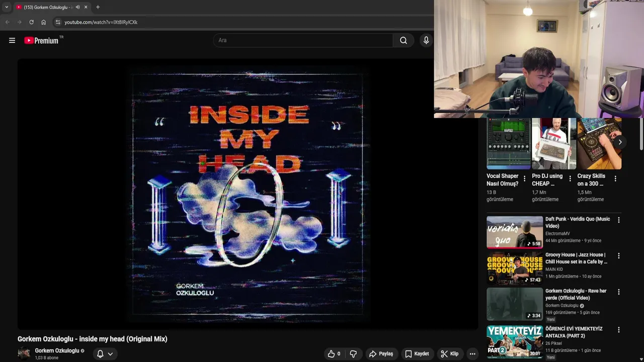The height and width of the screenshot is (362, 644).
Task: Open ÖĞRENCİ EVİ YEMEKTEYİZ ANTALYA thumbnail
Action: [x=514, y=342]
